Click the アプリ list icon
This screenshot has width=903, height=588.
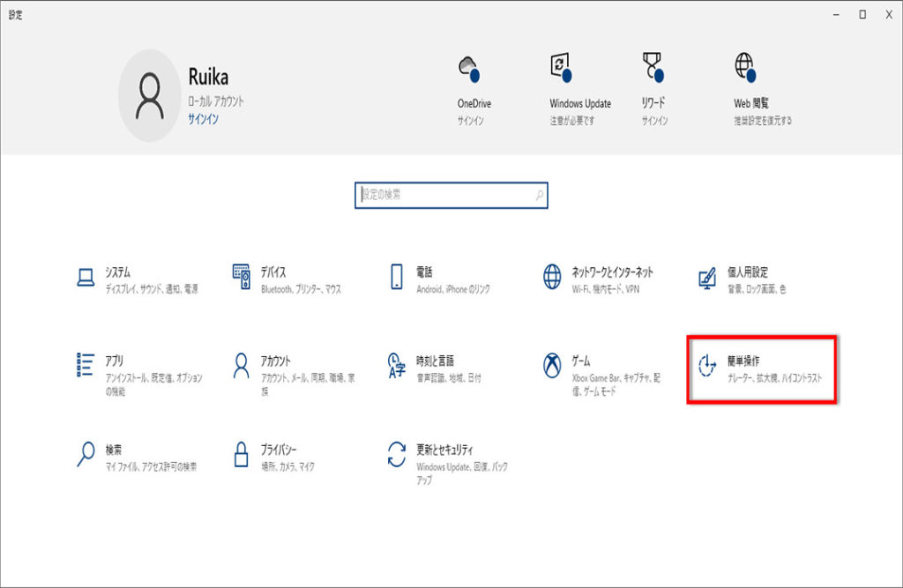(86, 364)
